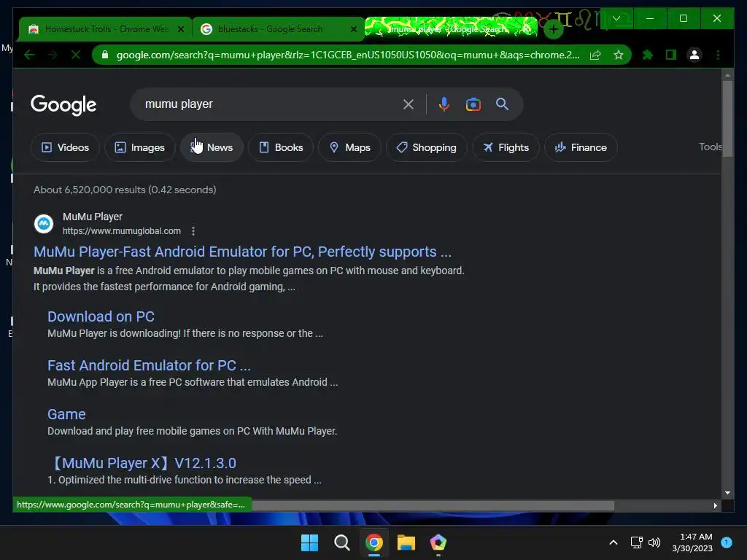
Task: Filter results by Finance
Action: coord(581,147)
